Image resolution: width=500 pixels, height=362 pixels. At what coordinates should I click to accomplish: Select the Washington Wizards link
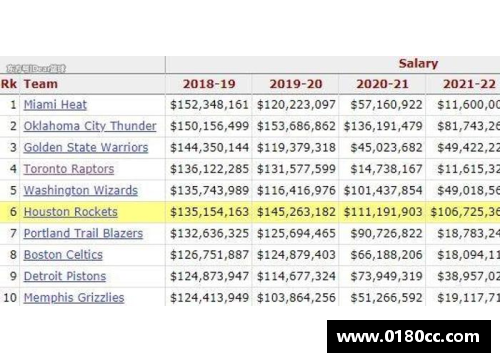pyautogui.click(x=80, y=190)
